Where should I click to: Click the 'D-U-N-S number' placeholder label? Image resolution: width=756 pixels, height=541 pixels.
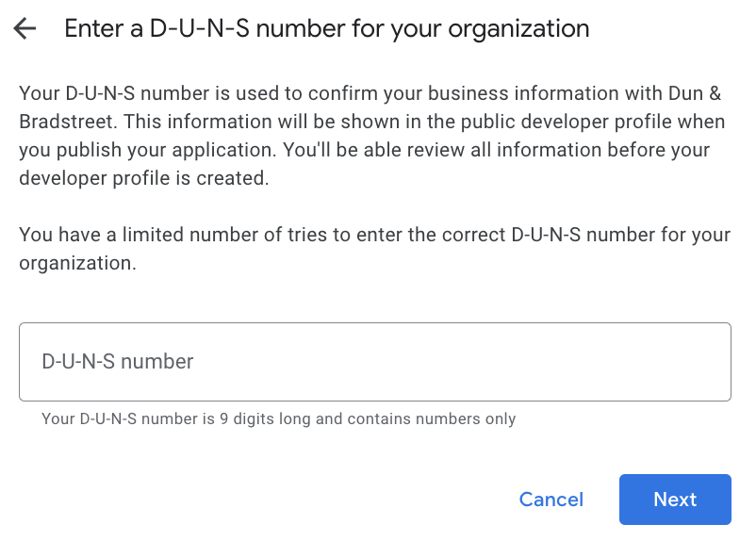[118, 362]
